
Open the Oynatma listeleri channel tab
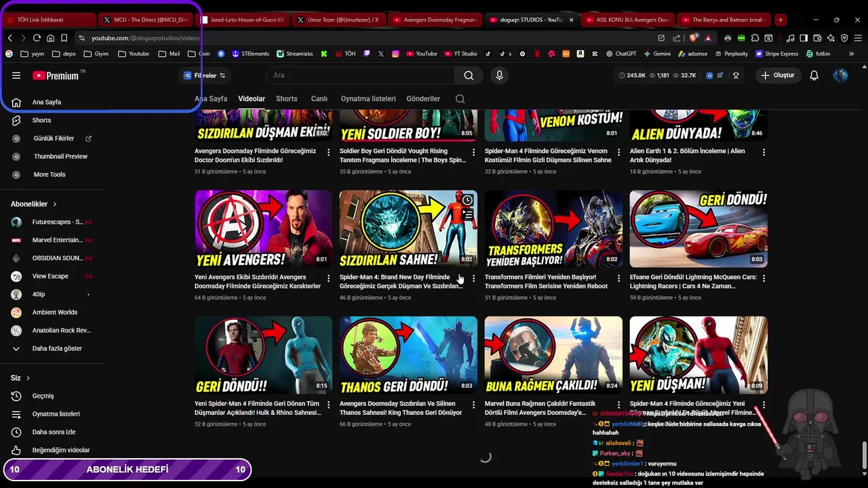pos(368,99)
